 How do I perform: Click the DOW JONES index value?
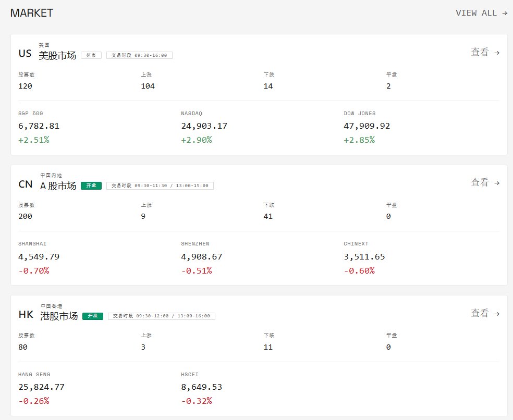tap(367, 126)
